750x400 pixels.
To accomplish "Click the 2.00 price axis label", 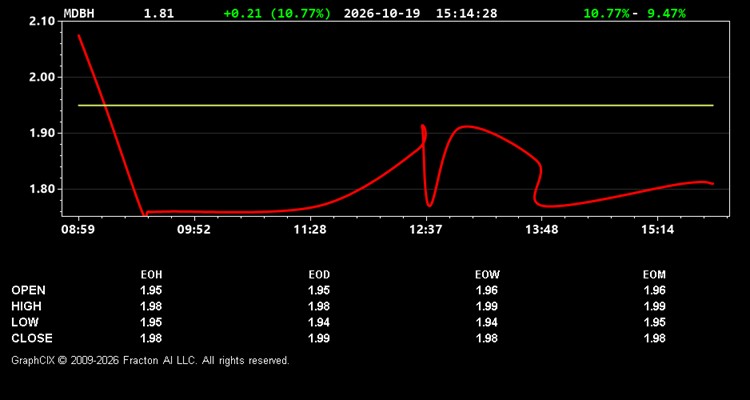I will [44, 77].
